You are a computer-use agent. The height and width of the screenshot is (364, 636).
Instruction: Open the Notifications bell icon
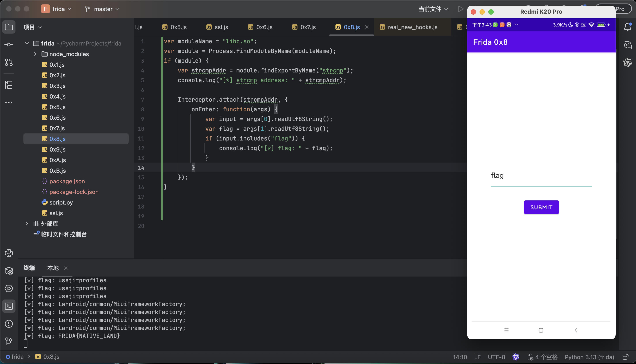tap(628, 27)
